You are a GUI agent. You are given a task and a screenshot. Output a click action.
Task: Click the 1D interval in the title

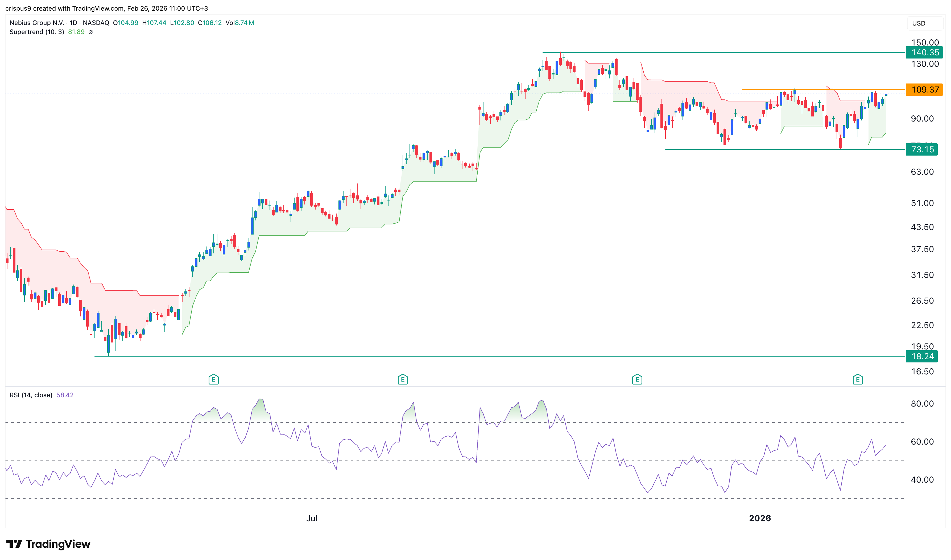73,23
